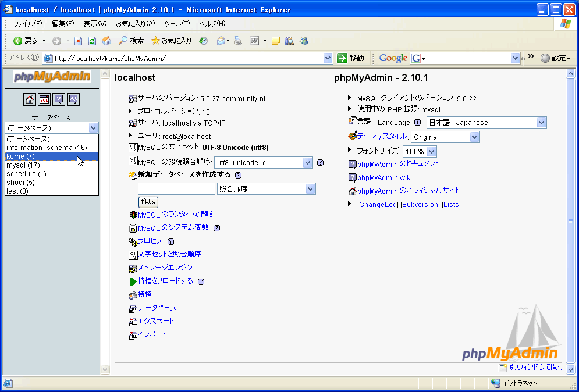Viewport: 579px width, 392px height.
Task: Click the Messenger toolbar icon
Action: (304, 41)
